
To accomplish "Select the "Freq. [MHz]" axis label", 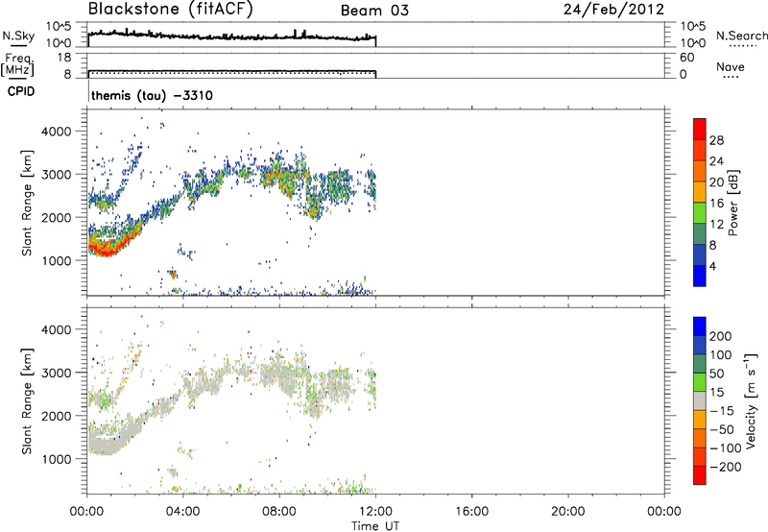I will tap(18, 65).
